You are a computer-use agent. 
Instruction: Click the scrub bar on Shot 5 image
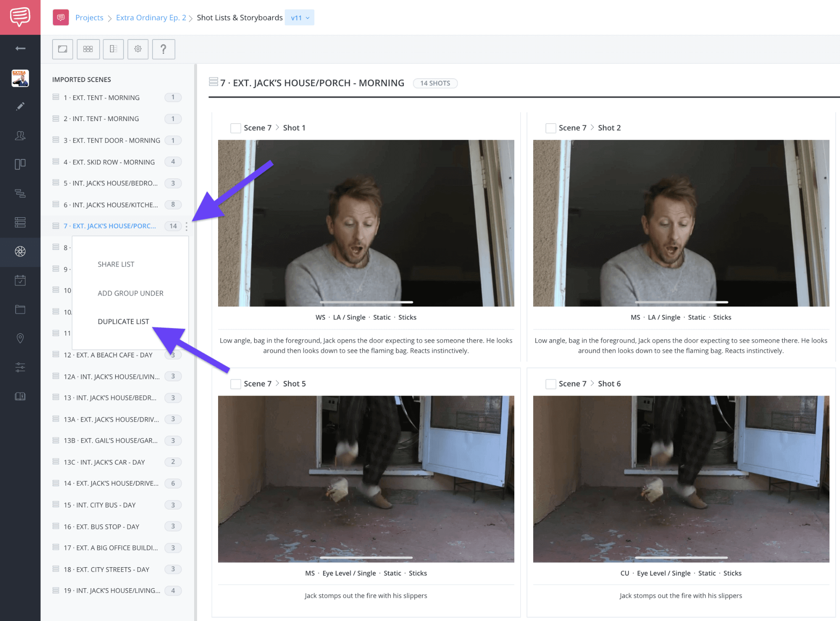tap(366, 558)
